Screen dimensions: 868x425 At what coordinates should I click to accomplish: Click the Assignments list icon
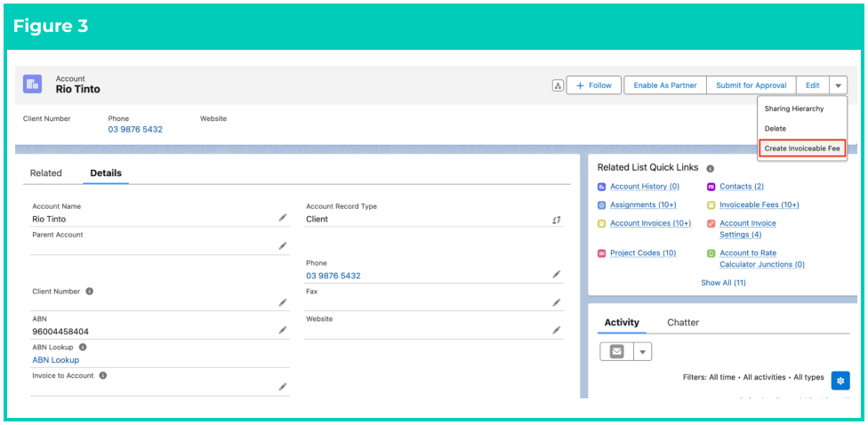click(x=602, y=205)
